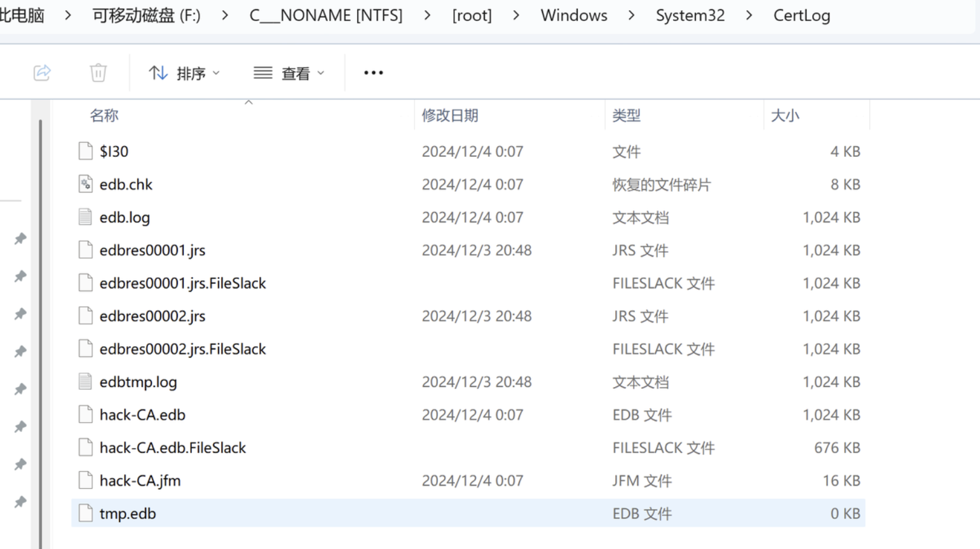Select the edb.log text document icon
Viewport: 980px width, 549px height.
tap(85, 217)
